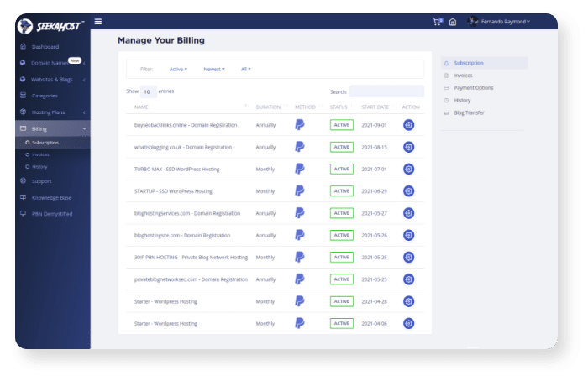Open Fernando Raymond user menu
Viewport: 588px width, 381px height.
[x=506, y=22]
